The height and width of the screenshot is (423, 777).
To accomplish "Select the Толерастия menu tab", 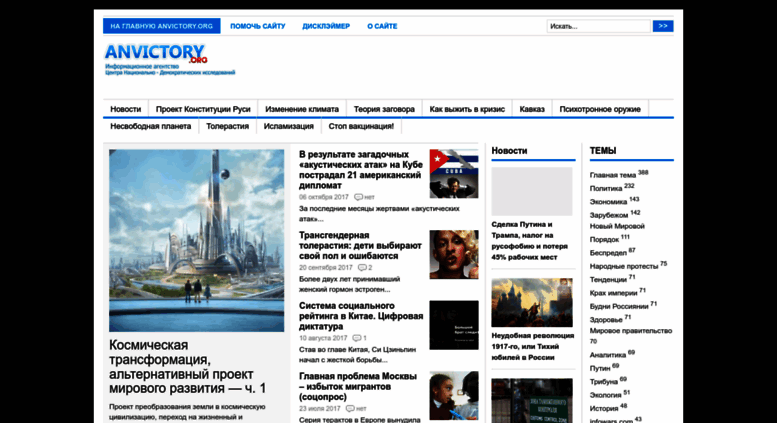I will coord(227,126).
